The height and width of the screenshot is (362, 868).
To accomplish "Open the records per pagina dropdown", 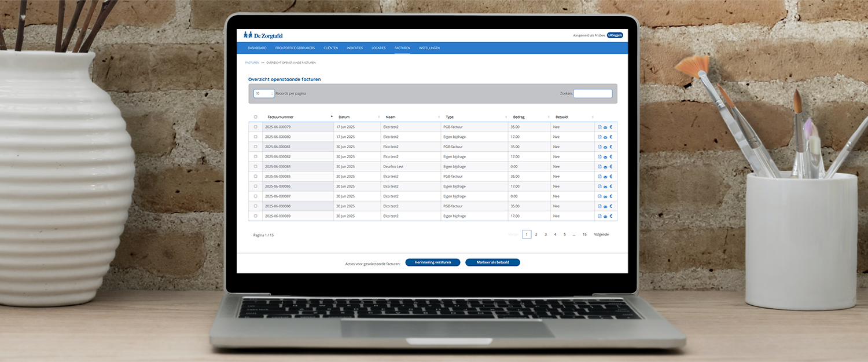I will pos(264,93).
